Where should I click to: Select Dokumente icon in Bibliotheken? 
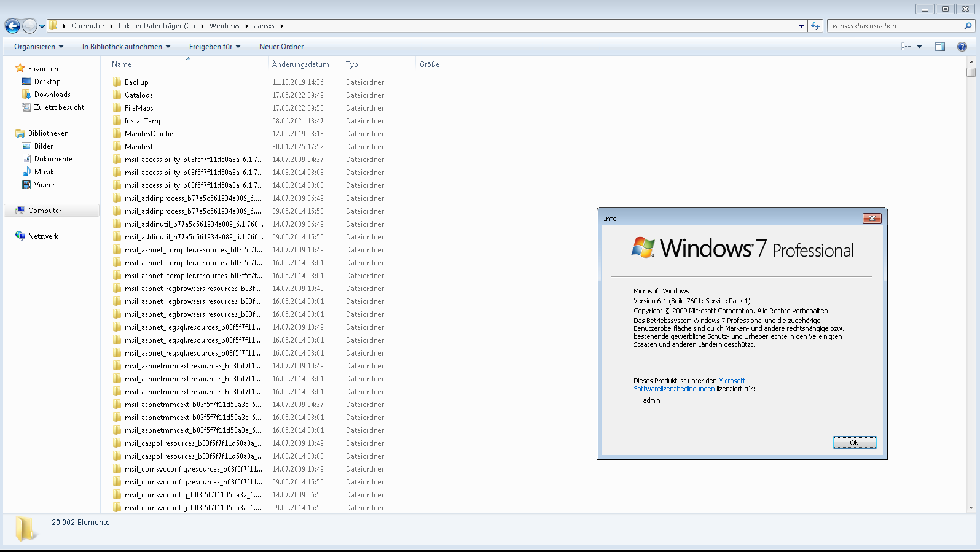point(26,159)
